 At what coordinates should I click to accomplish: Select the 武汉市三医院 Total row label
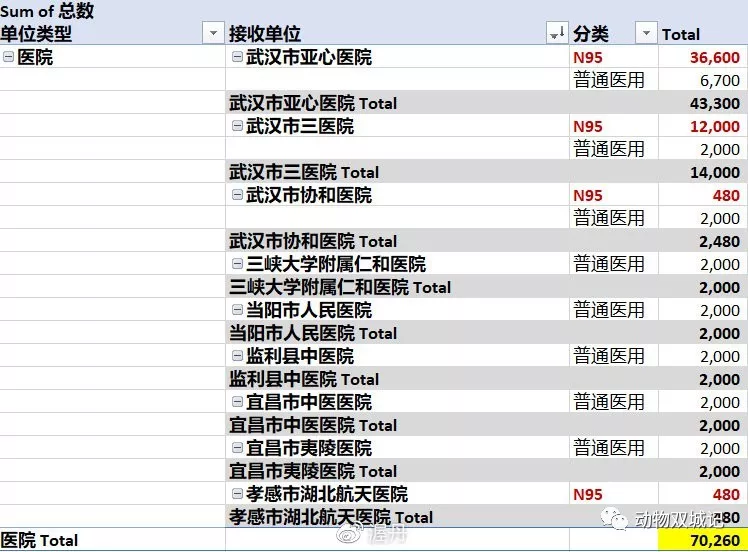pos(304,172)
